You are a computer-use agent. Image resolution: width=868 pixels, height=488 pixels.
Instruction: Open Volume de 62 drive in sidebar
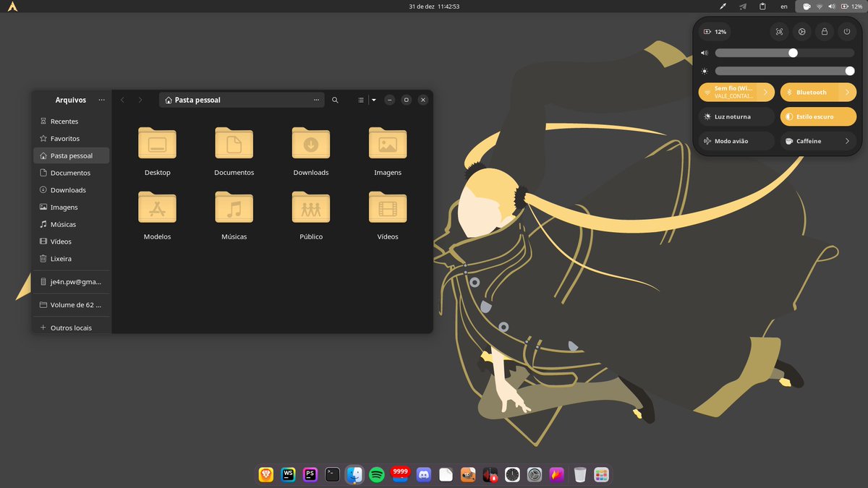coord(72,305)
